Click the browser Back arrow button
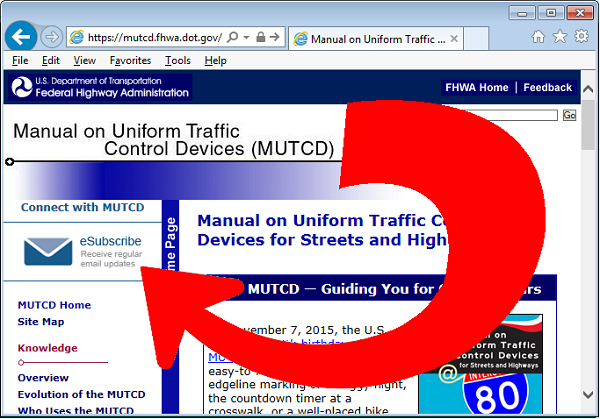This screenshot has width=600, height=419. [x=21, y=38]
